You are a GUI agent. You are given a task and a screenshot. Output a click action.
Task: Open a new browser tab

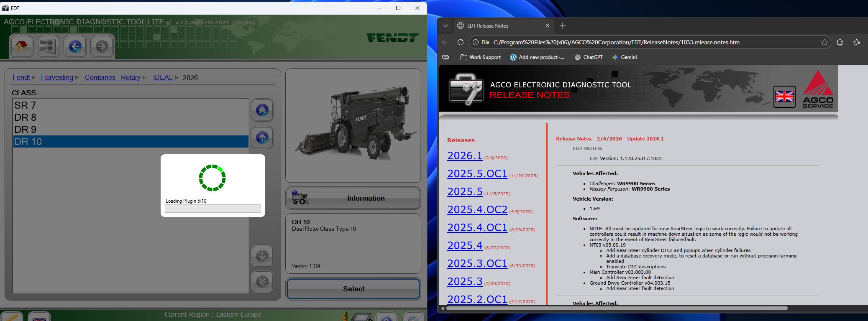click(563, 25)
